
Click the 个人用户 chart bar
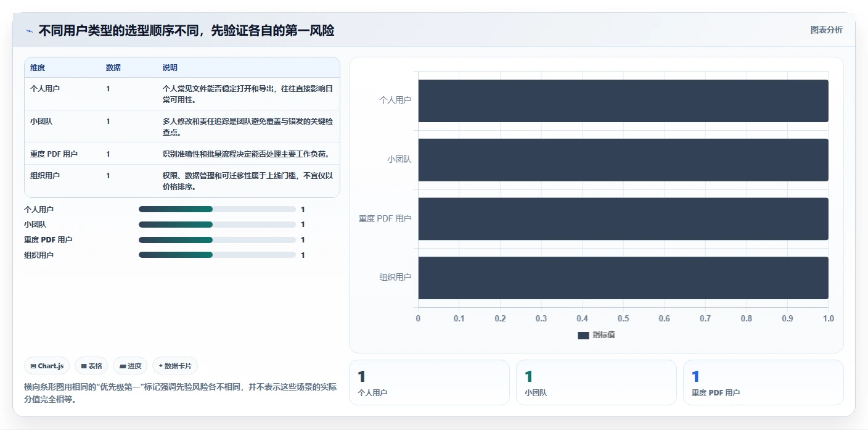623,101
